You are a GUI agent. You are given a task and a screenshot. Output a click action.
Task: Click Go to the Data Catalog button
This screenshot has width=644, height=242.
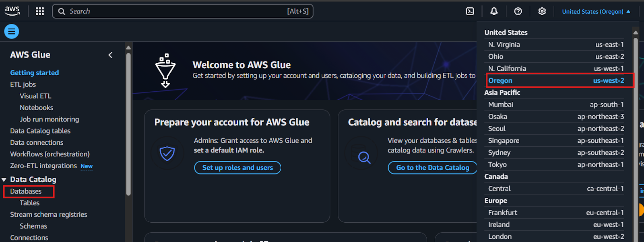(x=433, y=168)
